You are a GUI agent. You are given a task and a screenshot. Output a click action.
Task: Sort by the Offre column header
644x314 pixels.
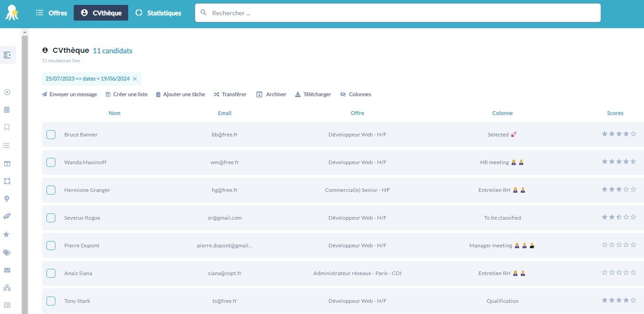pos(357,113)
